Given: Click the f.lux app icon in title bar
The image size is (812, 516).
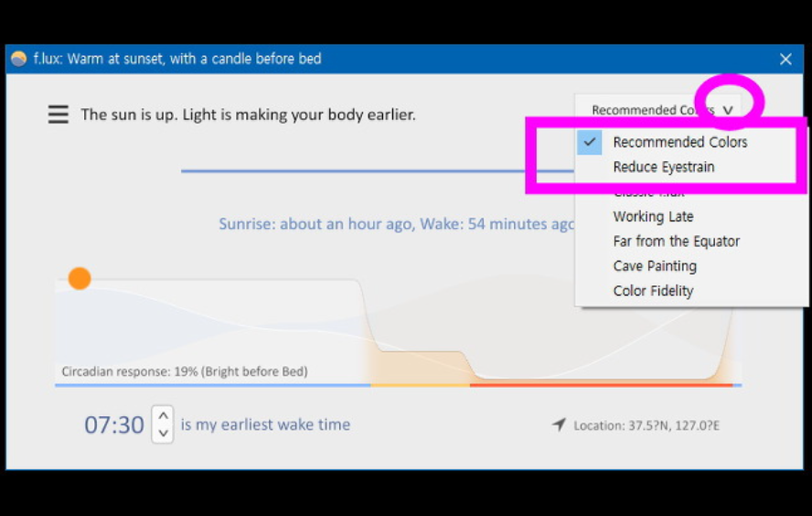Looking at the screenshot, I should point(18,59).
